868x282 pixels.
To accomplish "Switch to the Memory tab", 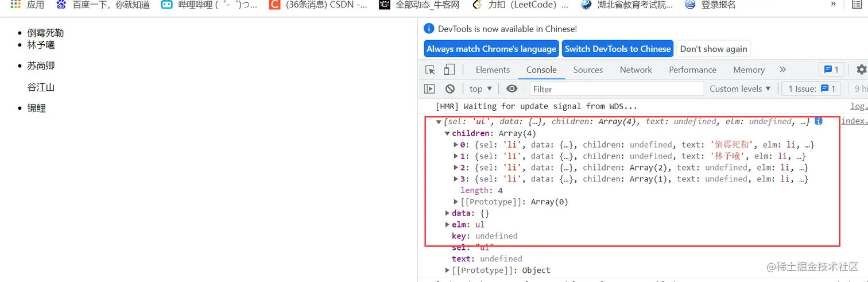I will point(749,69).
